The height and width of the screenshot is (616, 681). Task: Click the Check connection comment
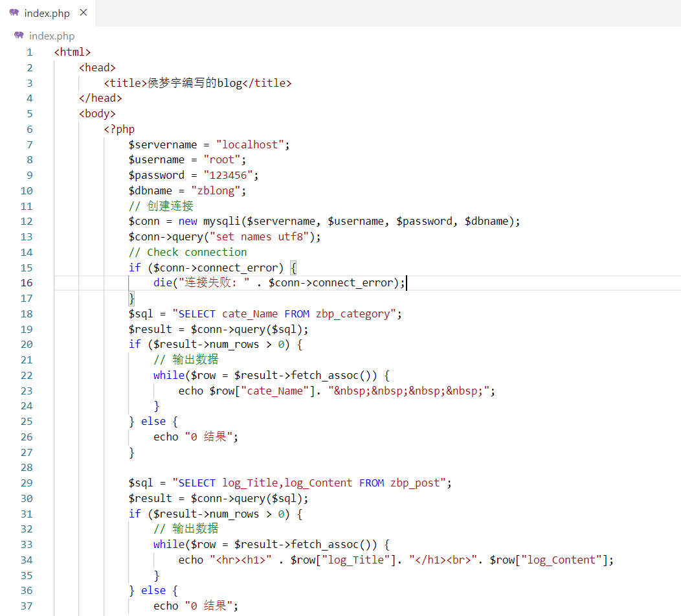[188, 252]
